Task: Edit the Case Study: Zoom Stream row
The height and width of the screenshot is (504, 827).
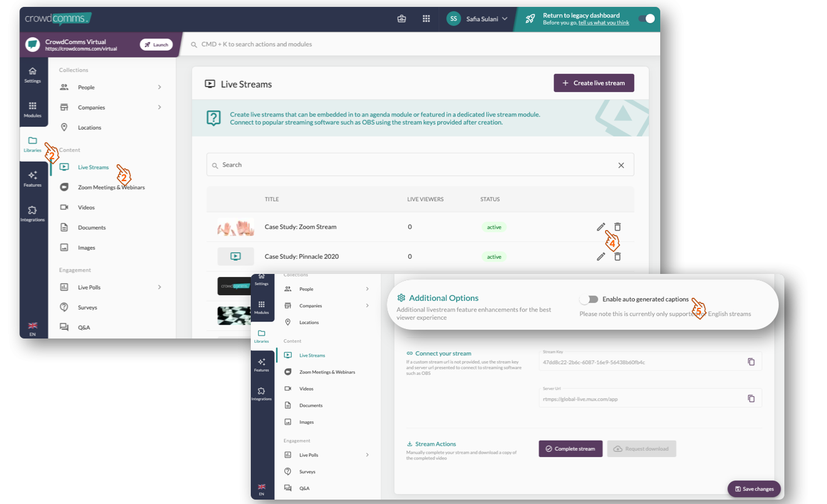Action: click(x=601, y=227)
